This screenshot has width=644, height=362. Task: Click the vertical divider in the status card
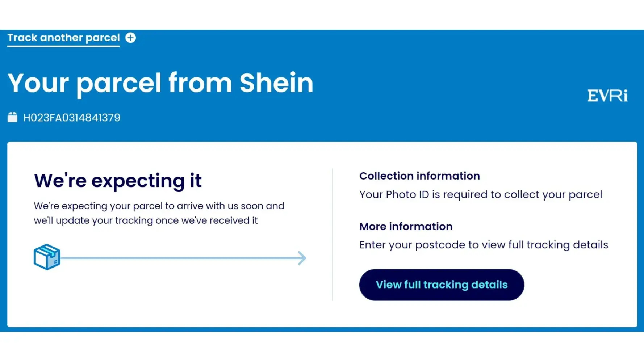click(x=332, y=235)
